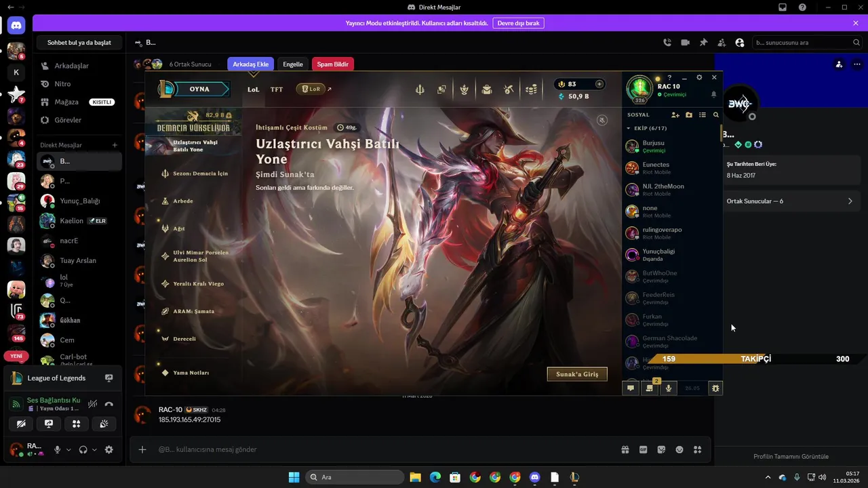Screen dimensions: 868x488
Task: Click Spam Bildir button
Action: pyautogui.click(x=333, y=64)
